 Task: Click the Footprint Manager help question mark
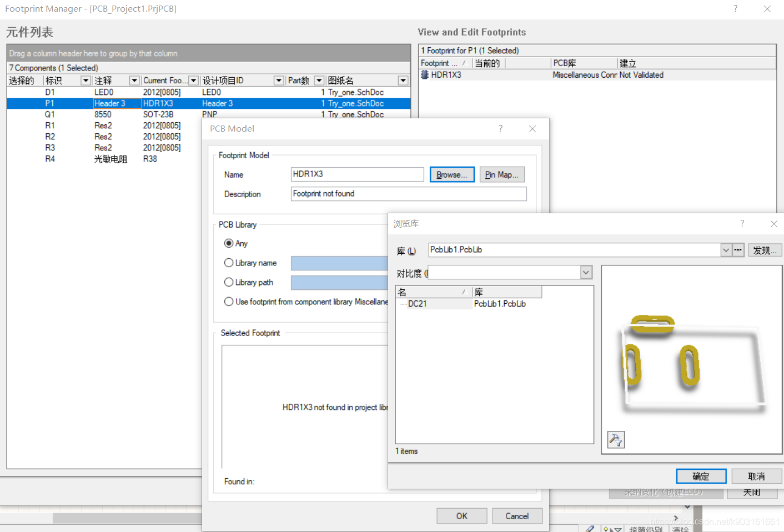point(735,8)
